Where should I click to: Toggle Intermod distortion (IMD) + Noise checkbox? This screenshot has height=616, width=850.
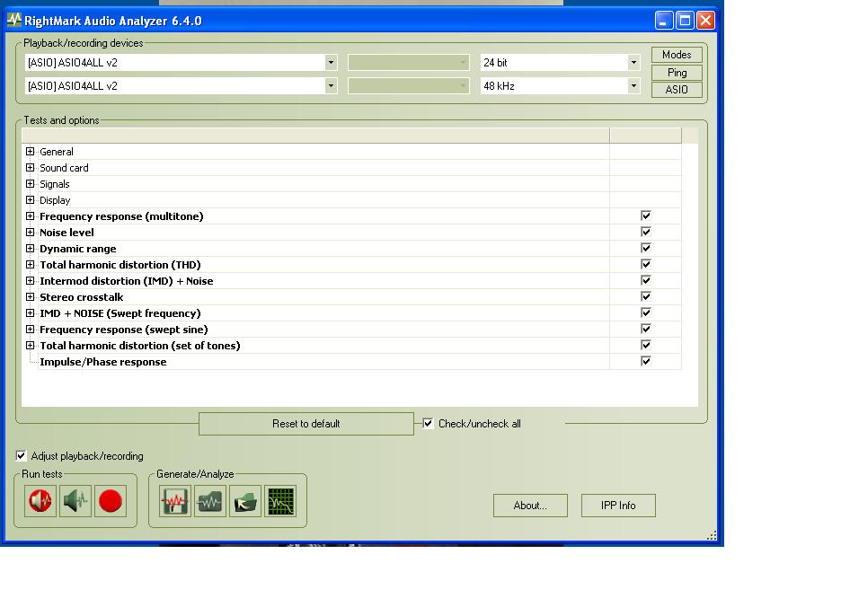tap(646, 281)
